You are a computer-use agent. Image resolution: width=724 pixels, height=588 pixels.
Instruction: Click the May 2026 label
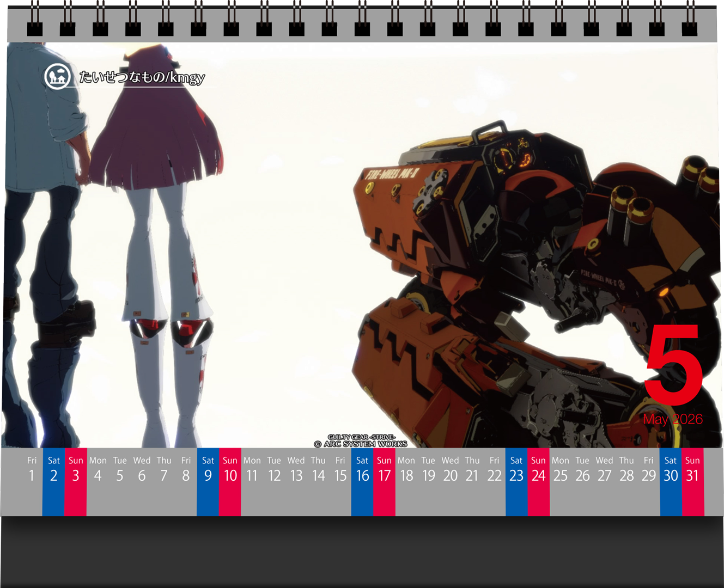click(x=673, y=419)
